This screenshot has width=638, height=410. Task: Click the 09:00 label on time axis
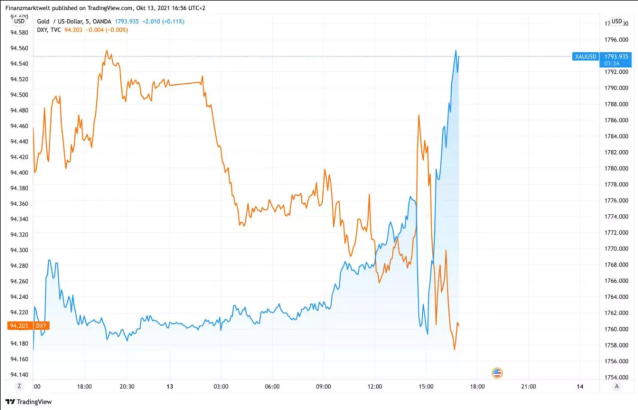[x=323, y=385]
